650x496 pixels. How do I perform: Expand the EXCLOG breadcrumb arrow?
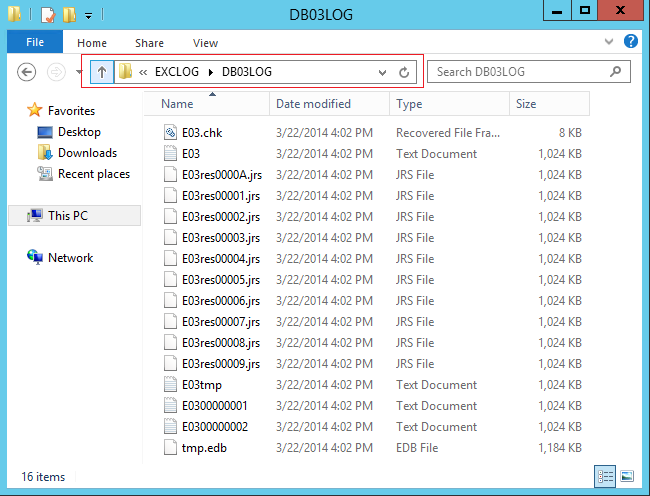point(211,73)
